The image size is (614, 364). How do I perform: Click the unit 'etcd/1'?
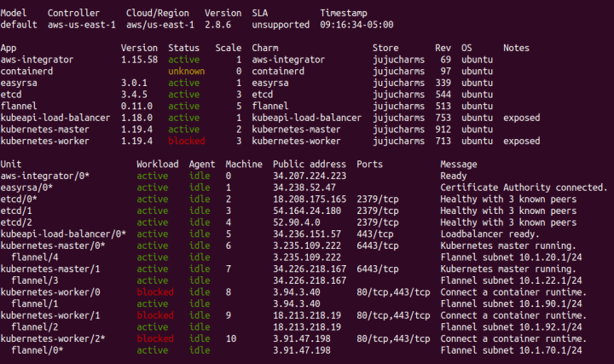[16, 211]
